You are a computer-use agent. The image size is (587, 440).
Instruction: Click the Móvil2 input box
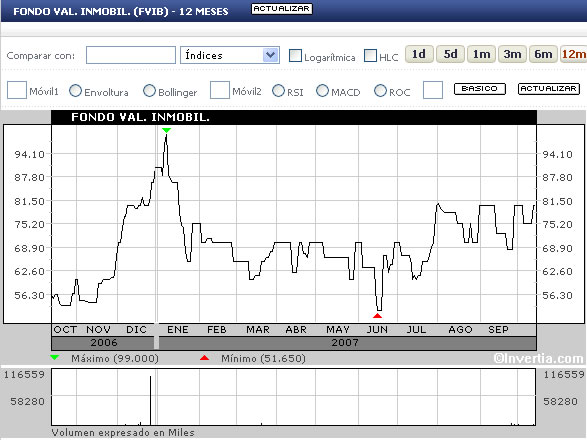click(220, 90)
